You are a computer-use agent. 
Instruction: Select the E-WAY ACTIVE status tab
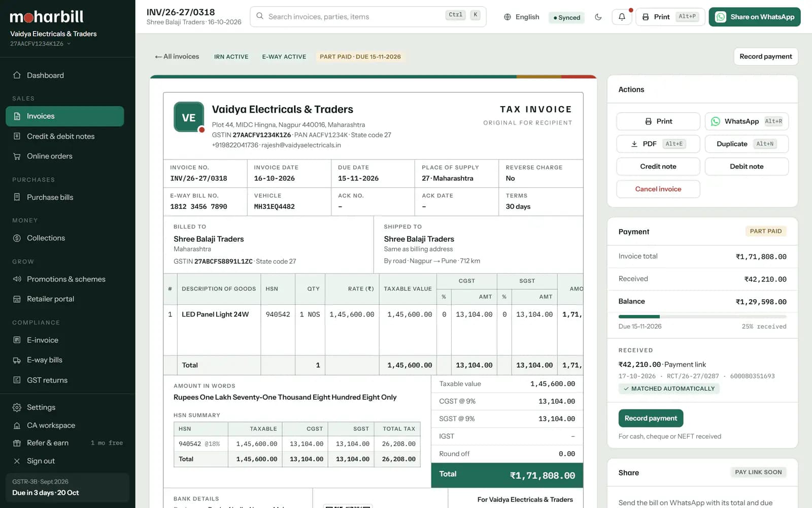coord(284,57)
